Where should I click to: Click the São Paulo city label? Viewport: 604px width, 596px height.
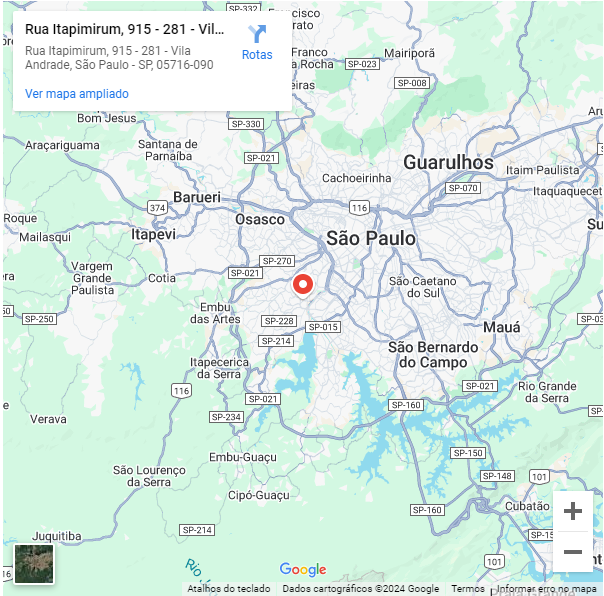(x=370, y=238)
